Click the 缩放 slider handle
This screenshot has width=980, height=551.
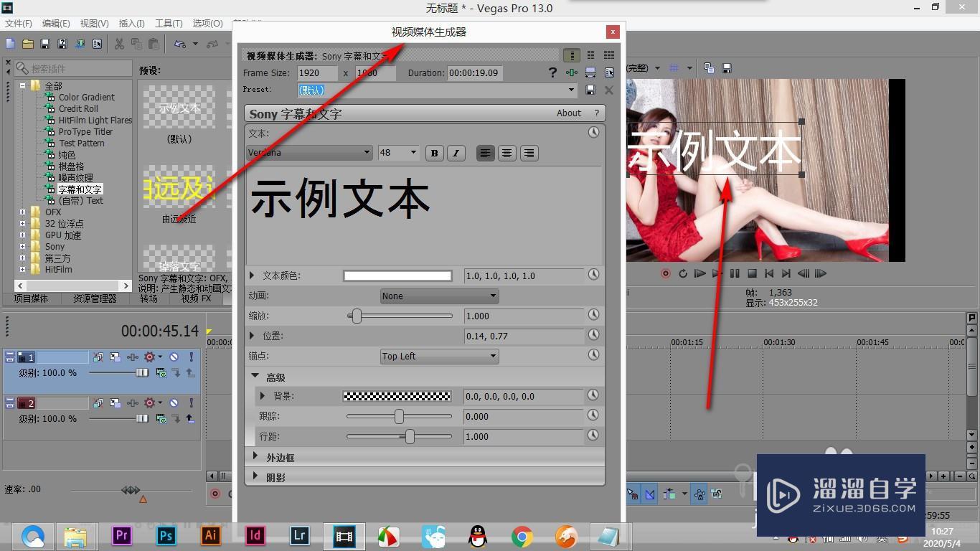coord(356,316)
